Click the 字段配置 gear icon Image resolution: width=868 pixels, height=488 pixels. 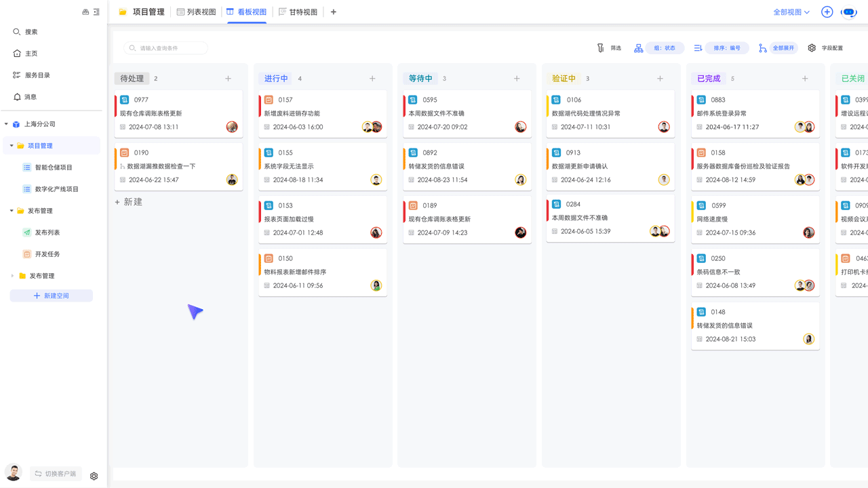click(x=812, y=48)
